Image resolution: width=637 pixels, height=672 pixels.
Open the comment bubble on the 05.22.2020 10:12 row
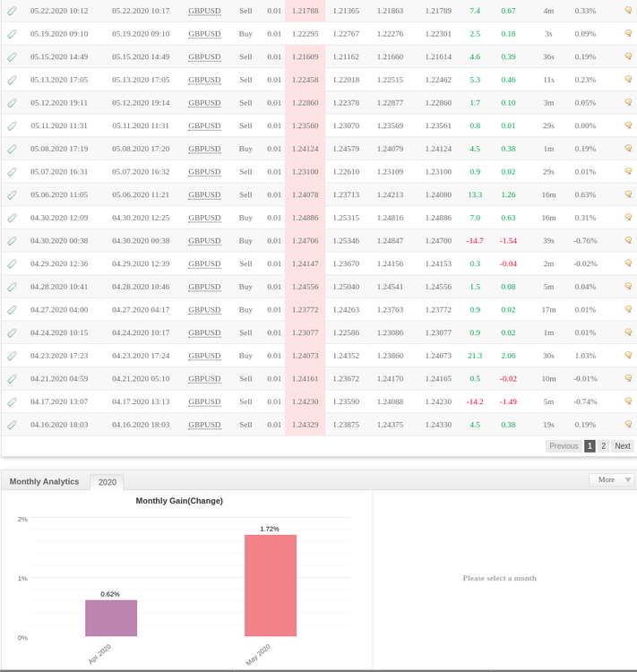point(628,10)
